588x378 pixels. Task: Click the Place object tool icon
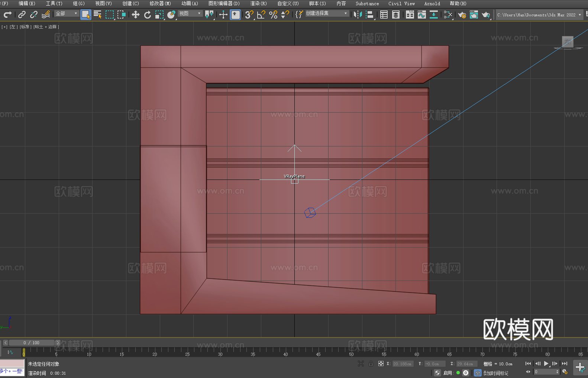coord(171,14)
